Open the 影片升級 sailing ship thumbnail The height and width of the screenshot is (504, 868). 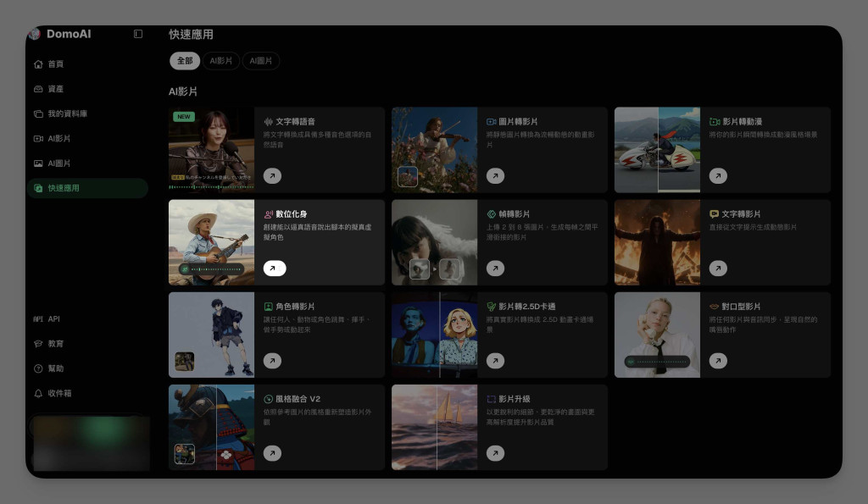point(435,427)
